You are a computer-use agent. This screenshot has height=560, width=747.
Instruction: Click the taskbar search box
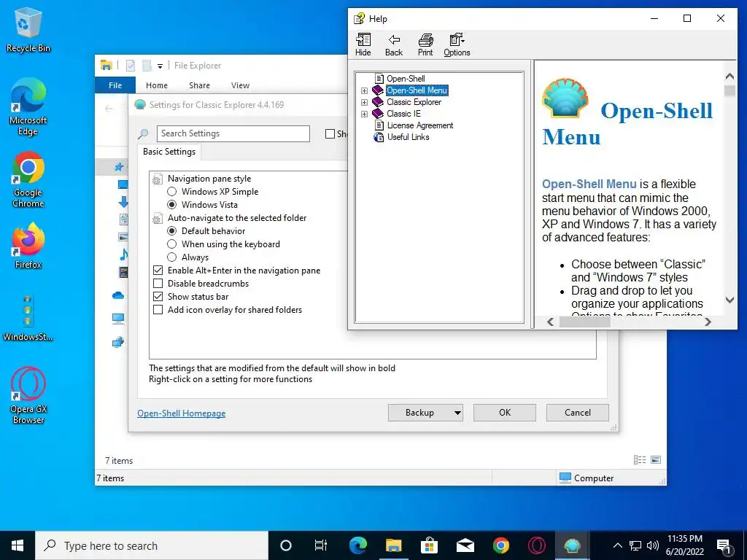[x=152, y=545]
